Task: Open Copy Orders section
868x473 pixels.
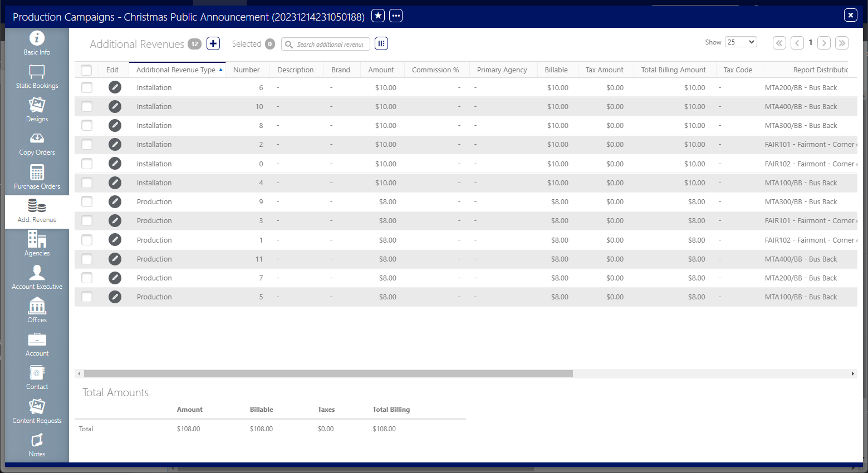Action: click(37, 144)
